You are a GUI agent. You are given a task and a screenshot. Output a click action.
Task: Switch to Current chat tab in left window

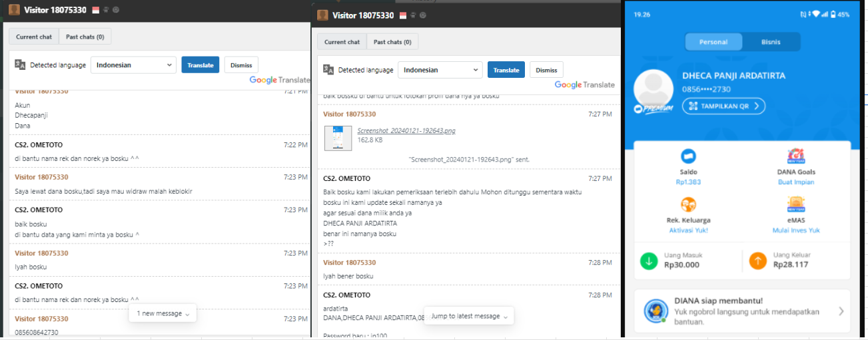34,37
